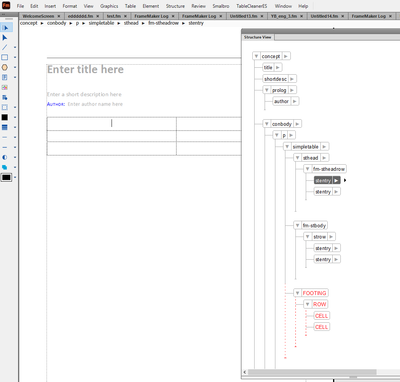
Task: Show attributes of the title element
Action: click(x=278, y=67)
